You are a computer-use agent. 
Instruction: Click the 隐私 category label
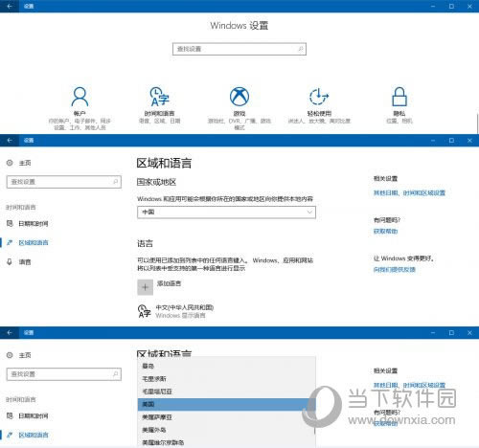399,114
